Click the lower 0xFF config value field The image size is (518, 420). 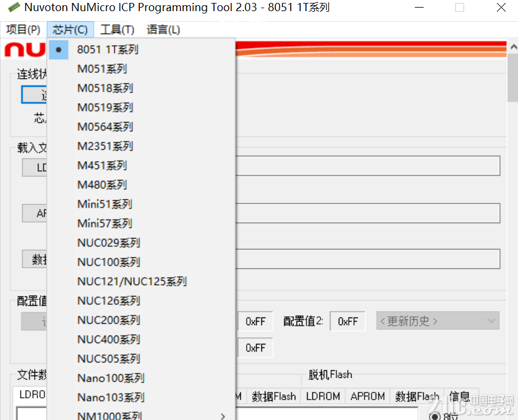255,347
